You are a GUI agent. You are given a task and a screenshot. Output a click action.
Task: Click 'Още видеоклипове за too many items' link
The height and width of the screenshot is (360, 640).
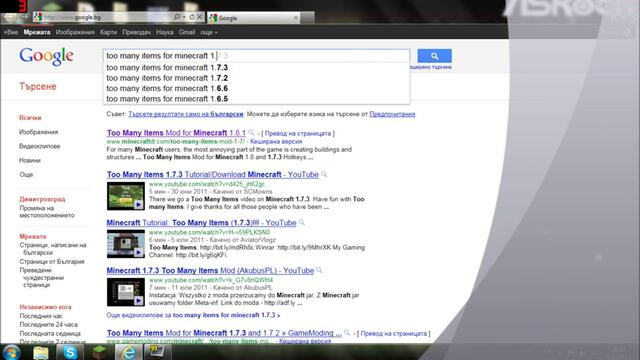click(193, 315)
